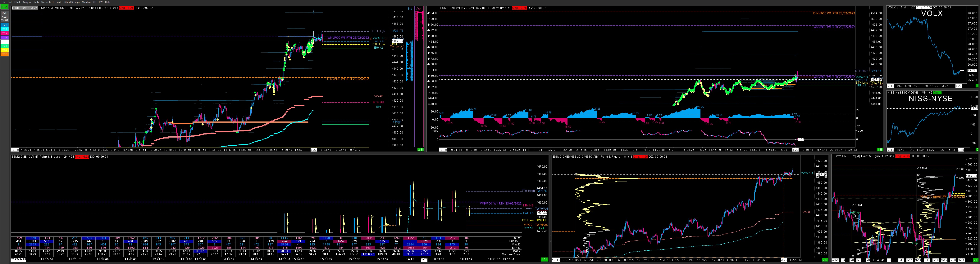Select the green TC 4 button
Image resolution: width=980 pixels, height=264 pixels.
point(5,46)
